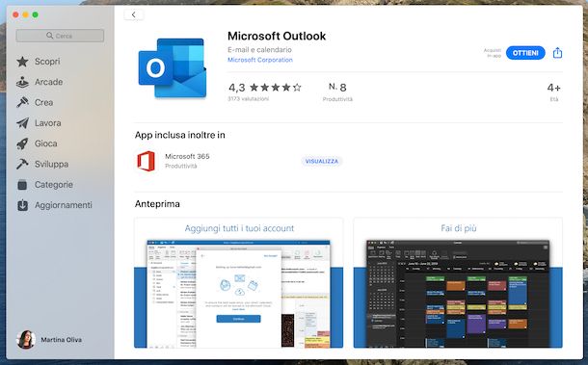Open the Categorie section label
Image resolution: width=588 pixels, height=365 pixels.
[54, 184]
